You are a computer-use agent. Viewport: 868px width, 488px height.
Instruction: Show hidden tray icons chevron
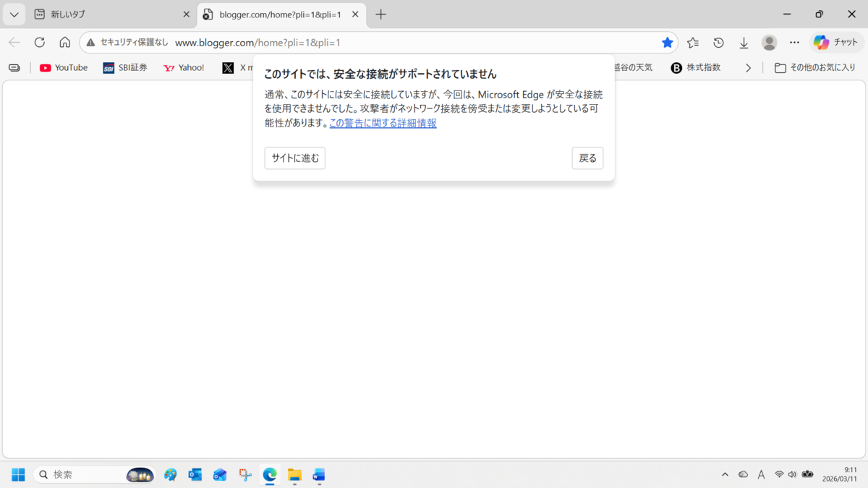(x=725, y=475)
